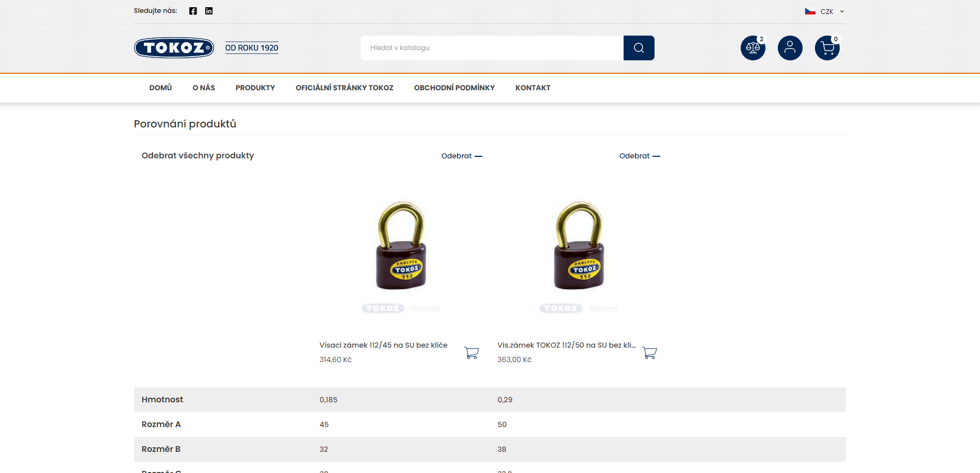The width and height of the screenshot is (980, 473).
Task: Add Visací zámek 112/45 to cart
Action: pyautogui.click(x=471, y=353)
